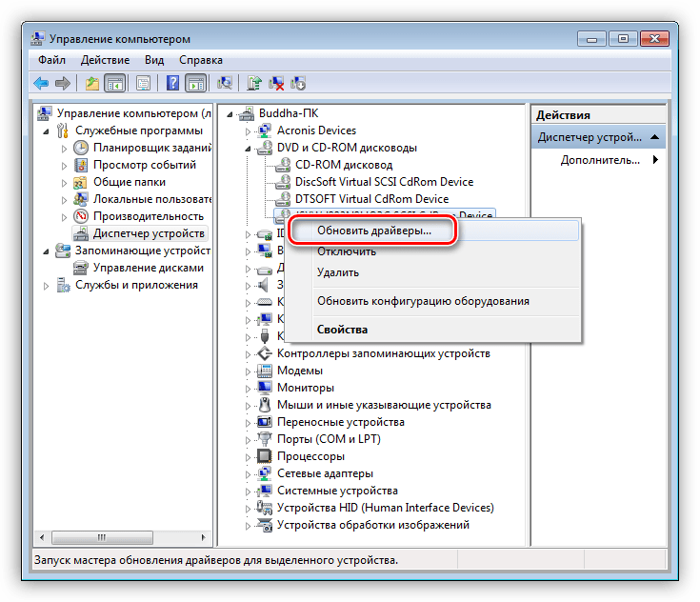Viewport: 700px width, 602px height.
Task: Select DTSOFT Virtual CdRom Device
Action: (x=371, y=199)
